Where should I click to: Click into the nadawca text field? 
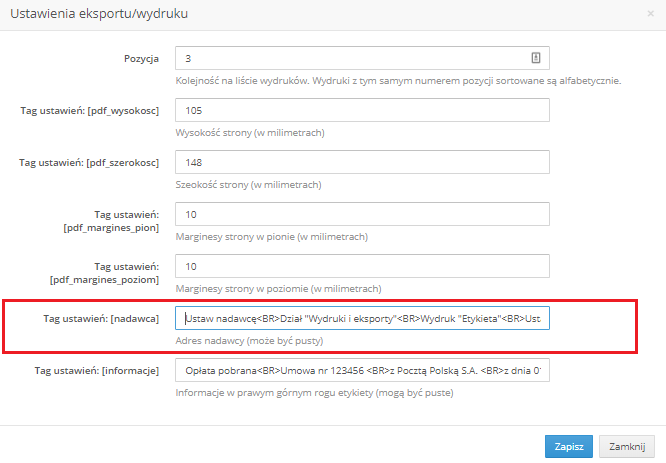362,318
